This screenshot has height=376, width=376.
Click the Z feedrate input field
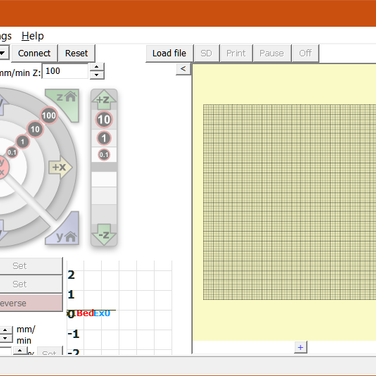(x=66, y=71)
